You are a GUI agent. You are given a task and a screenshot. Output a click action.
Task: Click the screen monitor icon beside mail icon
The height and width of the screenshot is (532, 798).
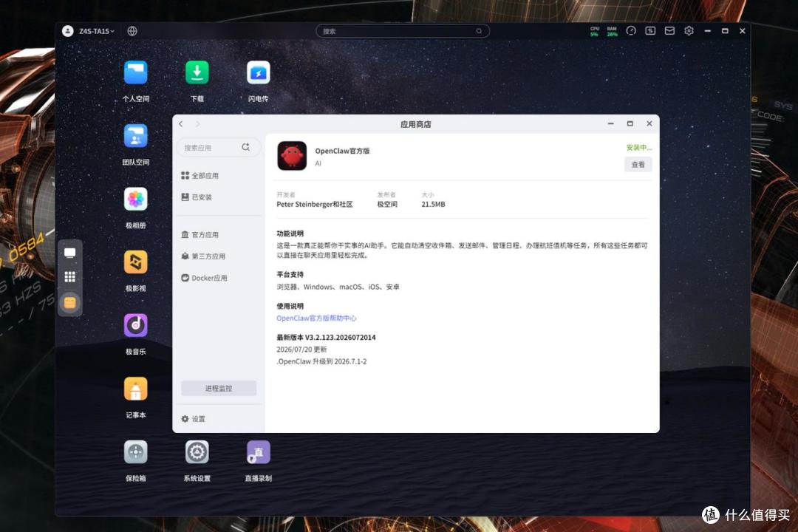click(x=650, y=31)
